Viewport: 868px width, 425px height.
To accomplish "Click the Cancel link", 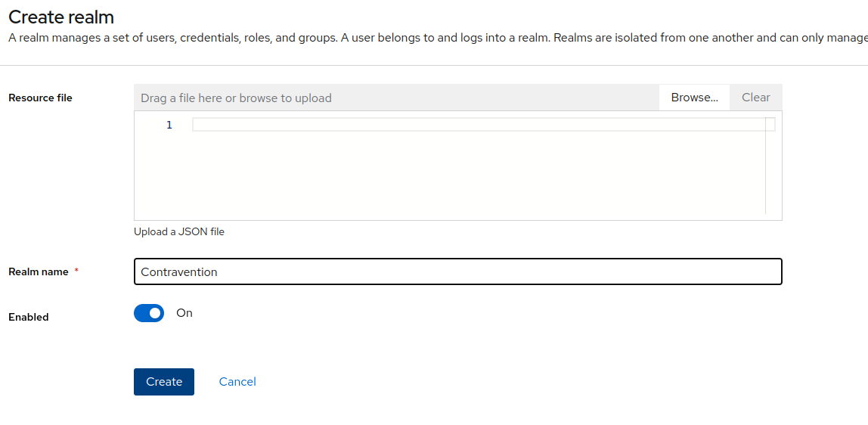I will [237, 382].
